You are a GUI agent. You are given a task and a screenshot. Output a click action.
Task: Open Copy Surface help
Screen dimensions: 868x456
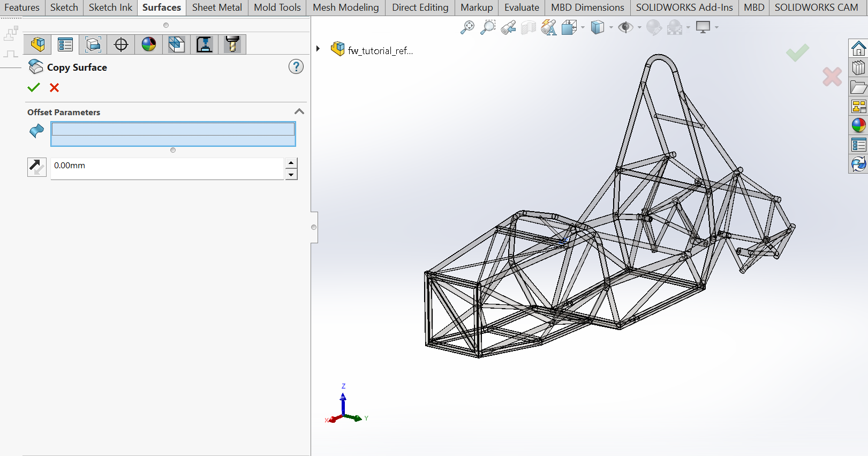coord(296,67)
